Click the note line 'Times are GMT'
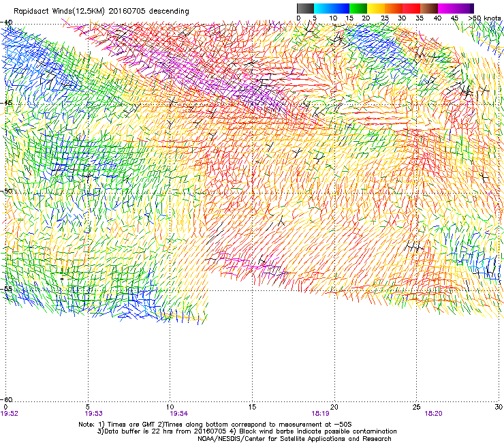Screen dimensions: 504x443 131,425
